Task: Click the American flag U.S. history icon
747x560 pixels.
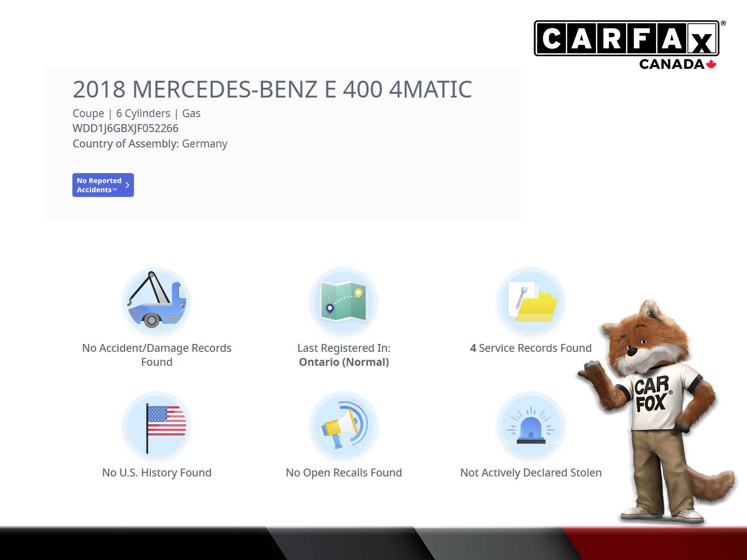Action: coord(156,426)
